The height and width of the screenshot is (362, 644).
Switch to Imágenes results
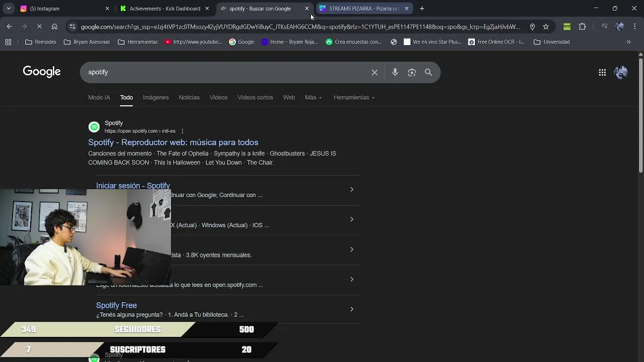point(155,98)
